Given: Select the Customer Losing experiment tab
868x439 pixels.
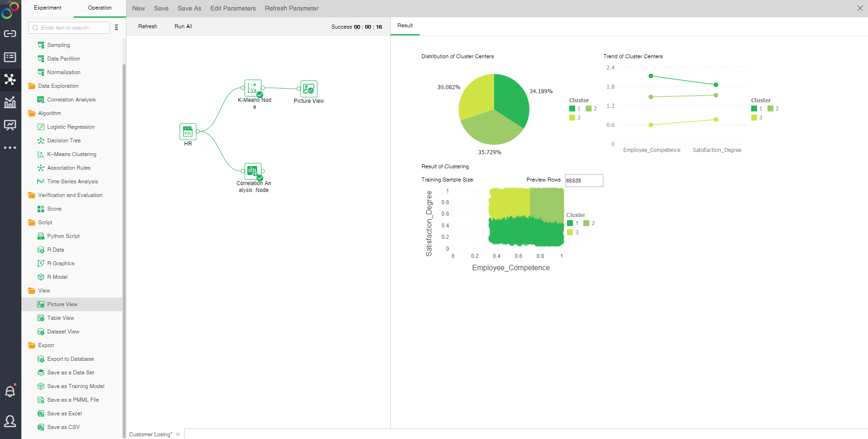Looking at the screenshot, I should click(151, 434).
